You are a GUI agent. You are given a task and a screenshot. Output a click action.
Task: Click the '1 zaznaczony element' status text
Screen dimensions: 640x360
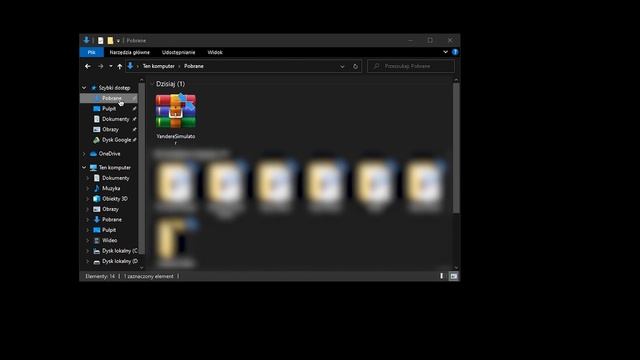tap(148, 276)
